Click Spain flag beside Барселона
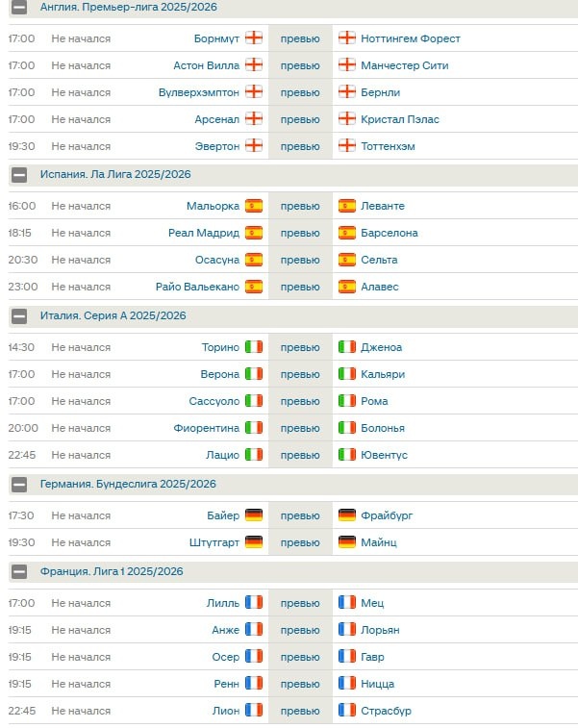Image resolution: width=578 pixels, height=728 pixels. 347,233
